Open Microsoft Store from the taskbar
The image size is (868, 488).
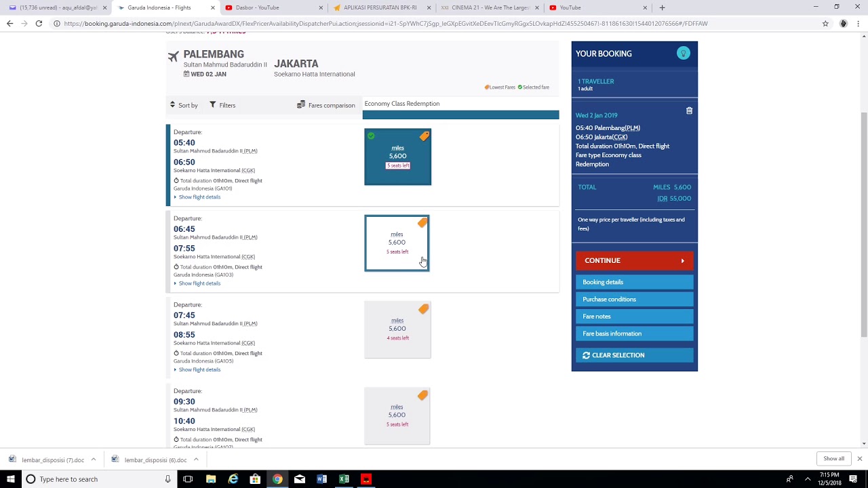[255, 479]
